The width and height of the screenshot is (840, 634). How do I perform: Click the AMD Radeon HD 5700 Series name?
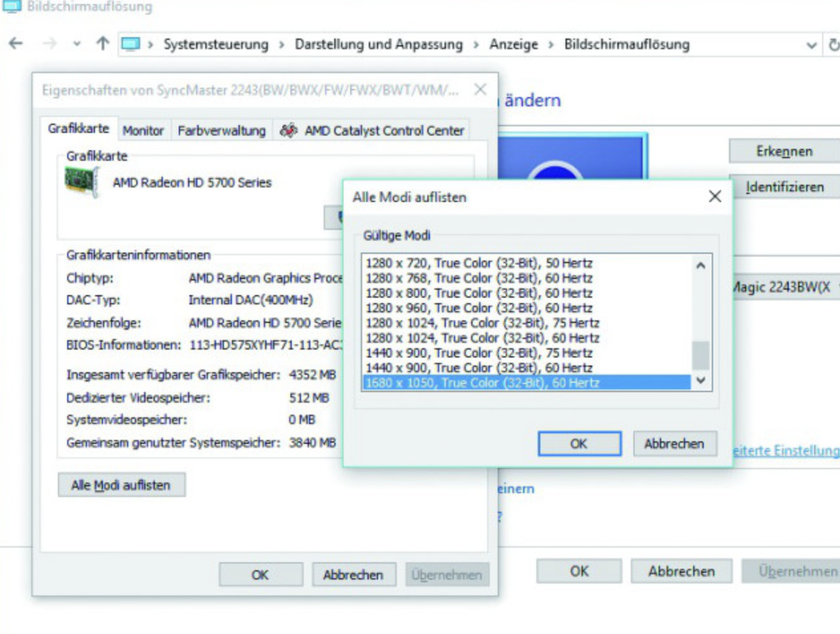[192, 183]
